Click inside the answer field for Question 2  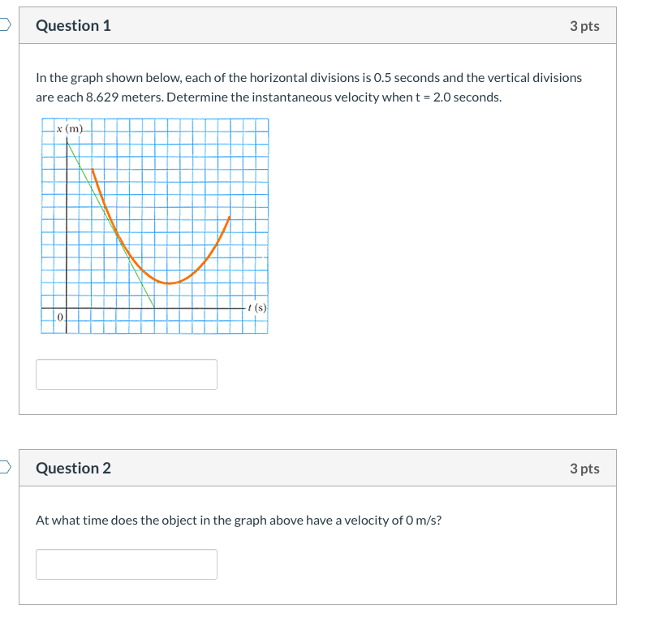[126, 564]
